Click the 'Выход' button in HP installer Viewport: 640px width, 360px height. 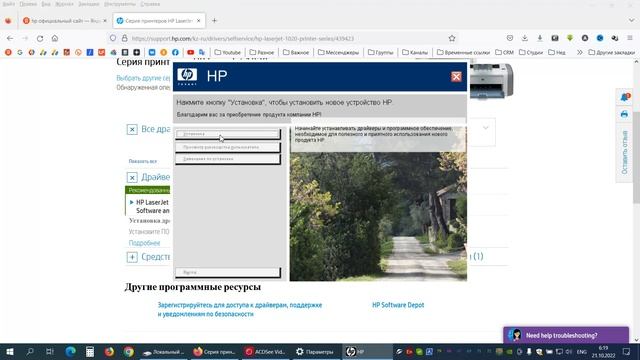point(228,272)
